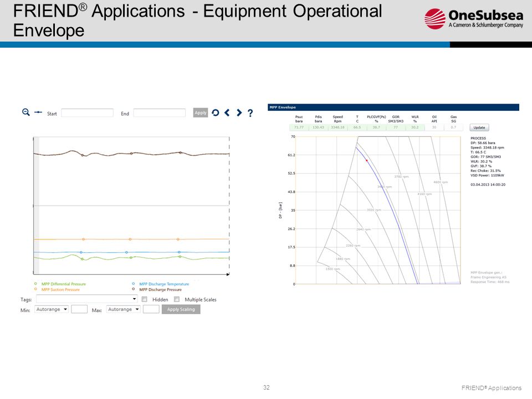
Task: Click the "GVF: 38.7 %" process reading
Action: pos(481,166)
